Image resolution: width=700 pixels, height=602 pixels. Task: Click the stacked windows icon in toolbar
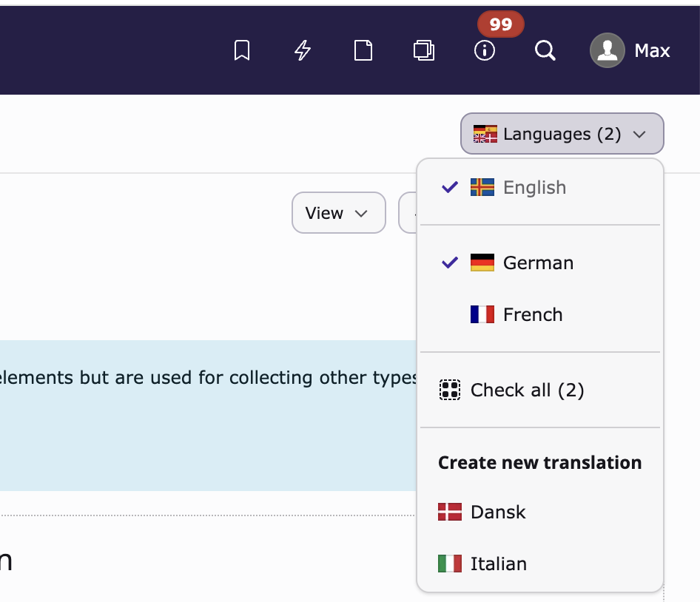pyautogui.click(x=424, y=50)
